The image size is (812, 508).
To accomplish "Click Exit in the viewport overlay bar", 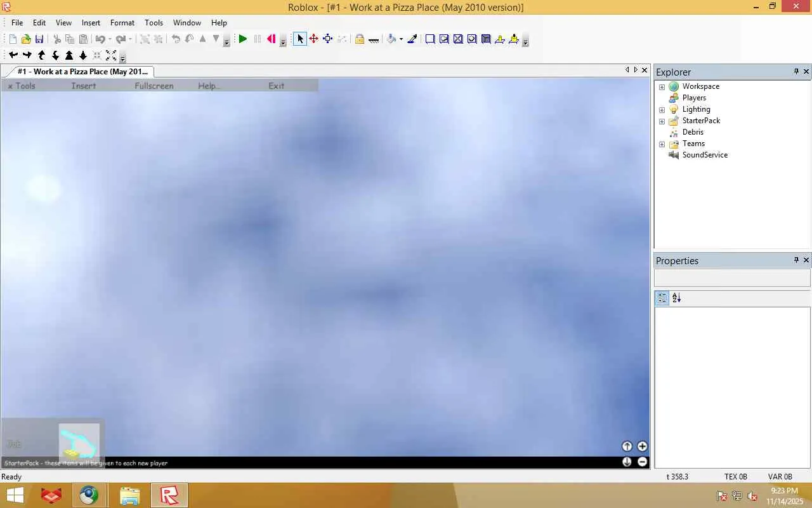I will [276, 86].
